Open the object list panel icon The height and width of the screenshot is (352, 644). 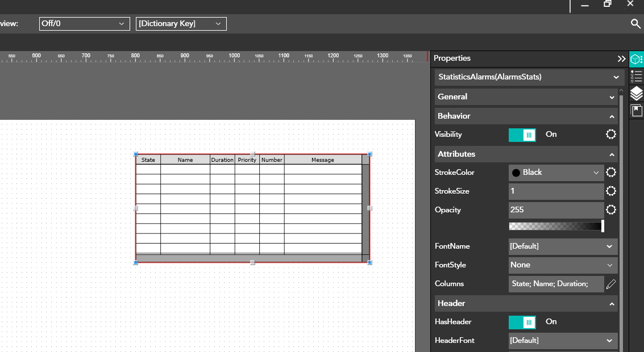[636, 76]
